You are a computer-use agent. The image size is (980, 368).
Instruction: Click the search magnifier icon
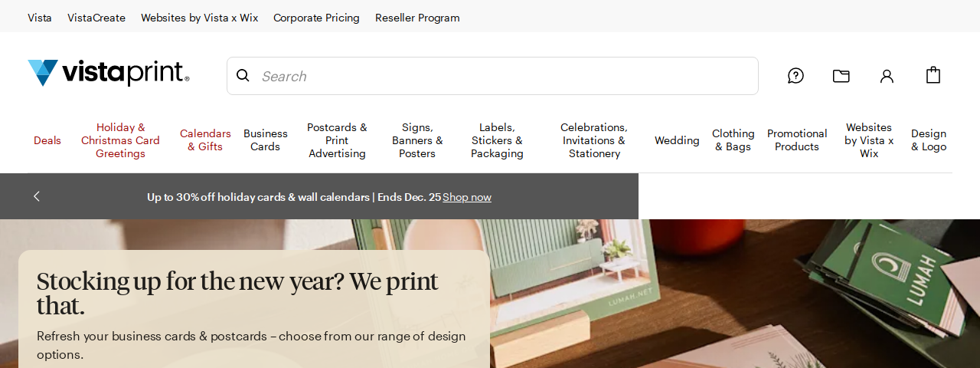tap(243, 75)
